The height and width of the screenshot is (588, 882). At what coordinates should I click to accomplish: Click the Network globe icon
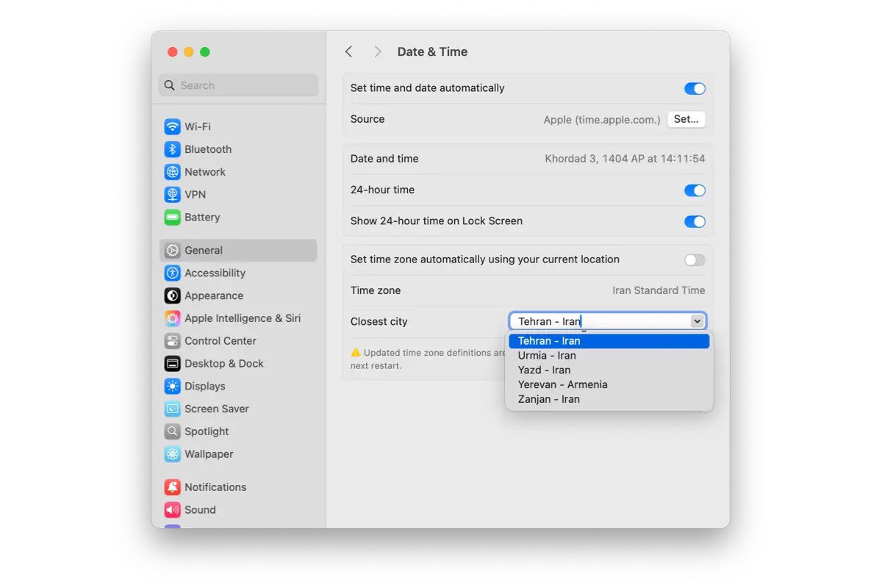[173, 172]
